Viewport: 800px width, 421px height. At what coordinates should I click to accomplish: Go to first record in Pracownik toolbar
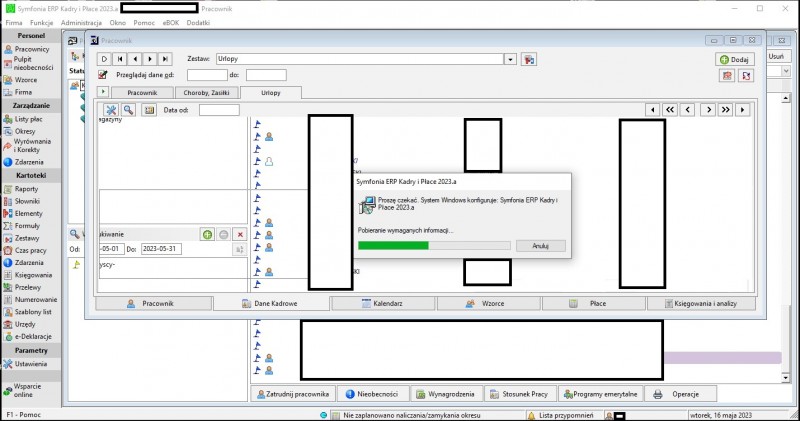click(x=119, y=59)
